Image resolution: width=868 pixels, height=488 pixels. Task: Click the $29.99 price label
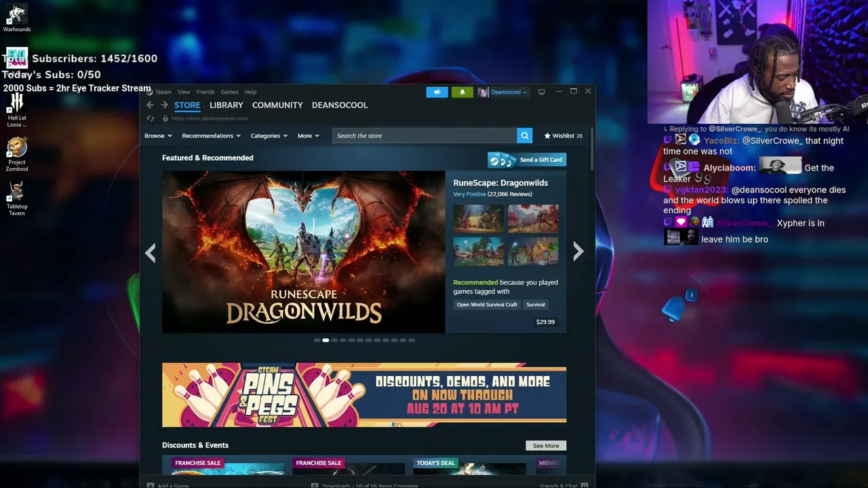(x=545, y=322)
